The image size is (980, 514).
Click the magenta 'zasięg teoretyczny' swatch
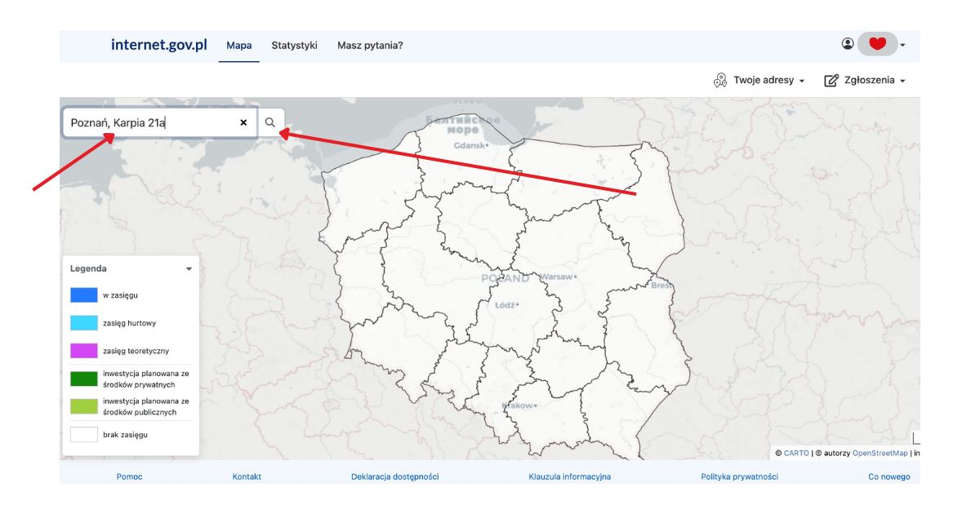coord(84,351)
